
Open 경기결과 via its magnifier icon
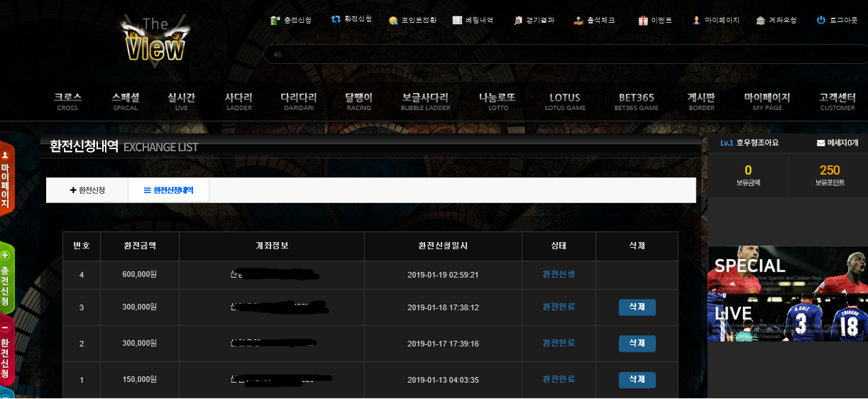coord(518,21)
